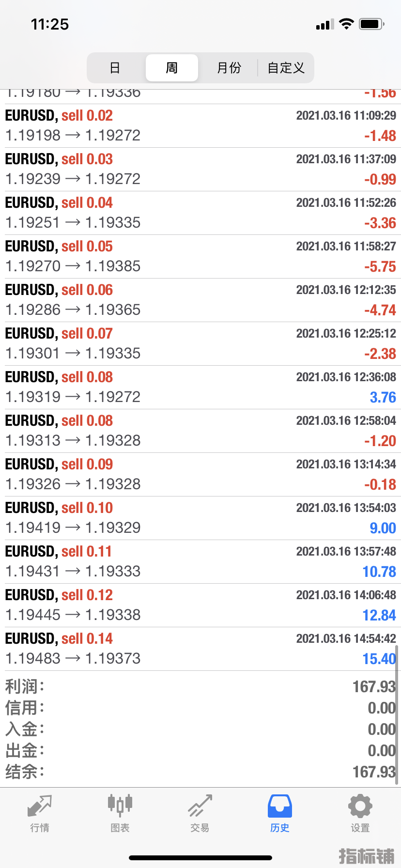This screenshot has height=868, width=401.
Task: Tap the battery status icon
Action: 372,24
